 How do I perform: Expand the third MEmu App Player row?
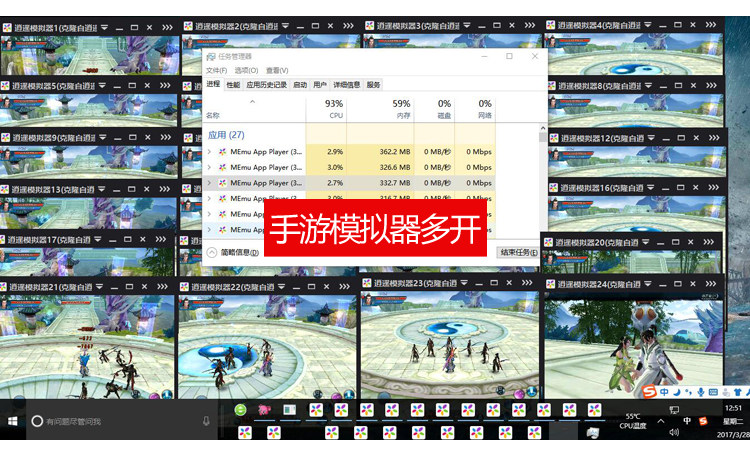tap(209, 183)
